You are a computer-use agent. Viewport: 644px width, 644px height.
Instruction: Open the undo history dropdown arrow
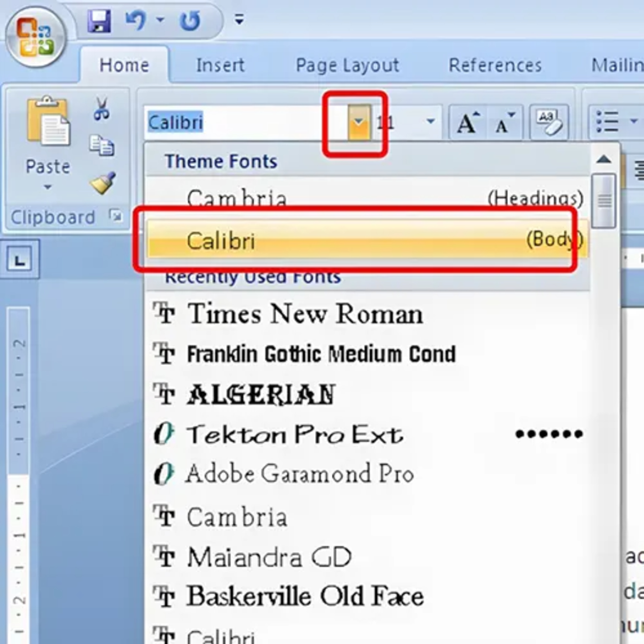pyautogui.click(x=160, y=20)
